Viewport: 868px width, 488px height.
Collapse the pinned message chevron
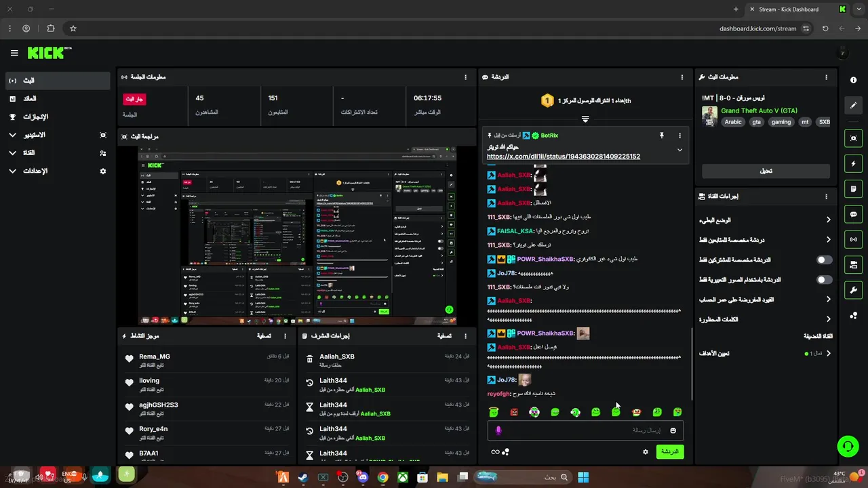coord(679,150)
